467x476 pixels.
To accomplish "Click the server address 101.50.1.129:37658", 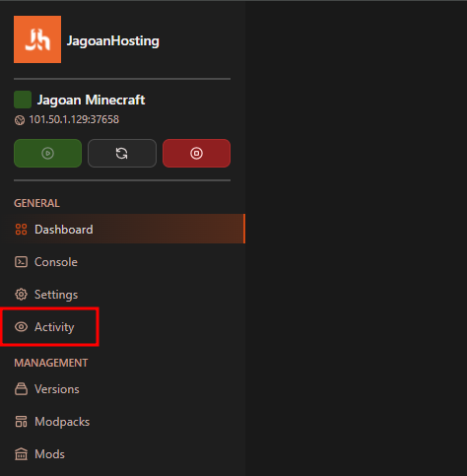I will tap(74, 119).
